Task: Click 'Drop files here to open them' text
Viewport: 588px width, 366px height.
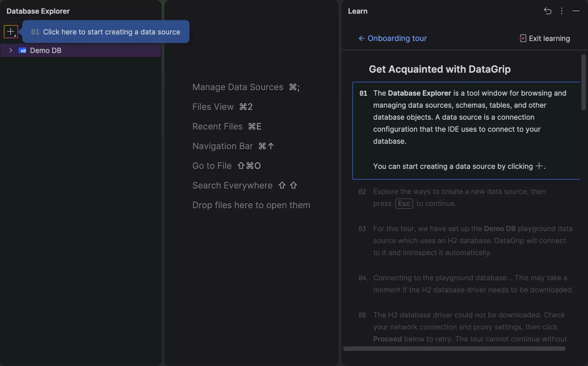Action: 251,205
